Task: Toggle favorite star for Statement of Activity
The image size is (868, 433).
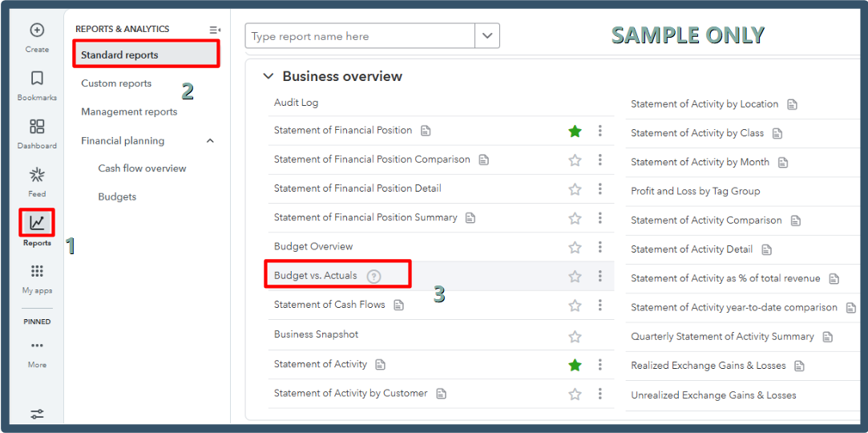Action: [575, 365]
